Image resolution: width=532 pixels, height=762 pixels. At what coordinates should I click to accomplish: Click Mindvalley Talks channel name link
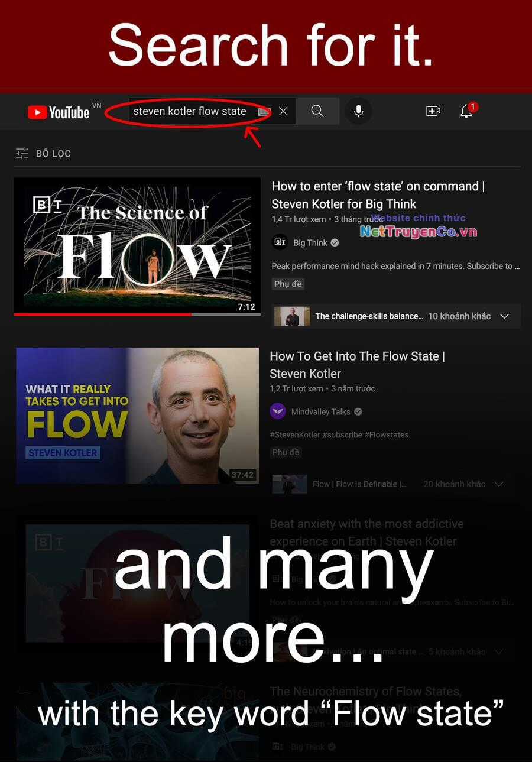tap(321, 412)
